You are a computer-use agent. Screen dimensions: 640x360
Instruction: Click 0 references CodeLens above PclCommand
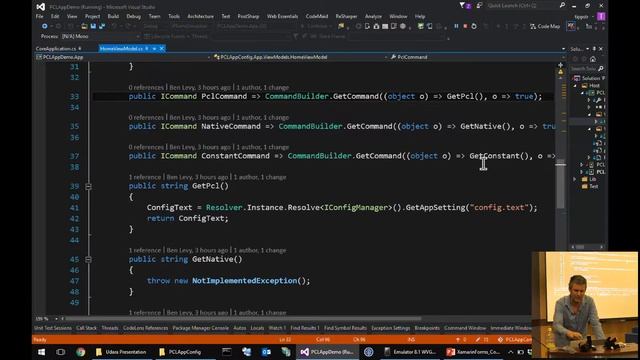(x=146, y=87)
